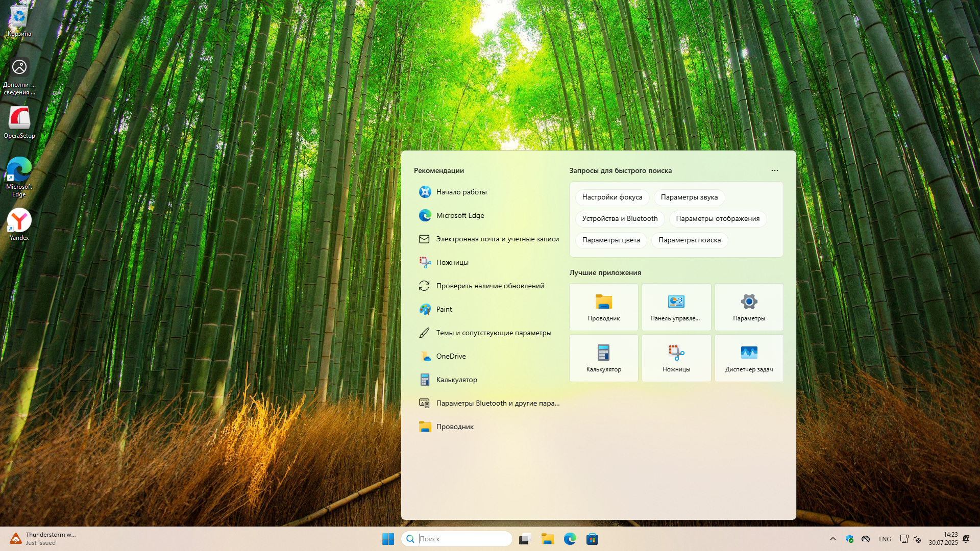Select the "Устройства и Bluetooth" chip
This screenshot has height=551, width=980.
point(619,219)
